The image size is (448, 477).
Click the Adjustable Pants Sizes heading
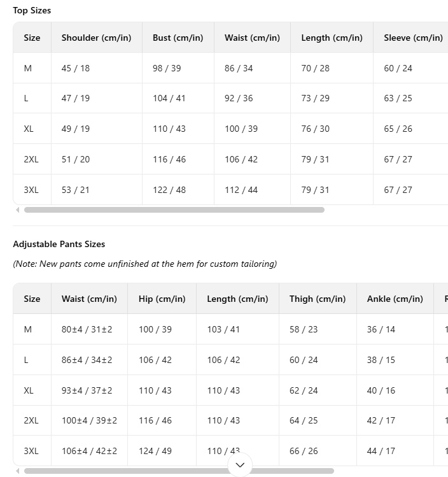[59, 244]
